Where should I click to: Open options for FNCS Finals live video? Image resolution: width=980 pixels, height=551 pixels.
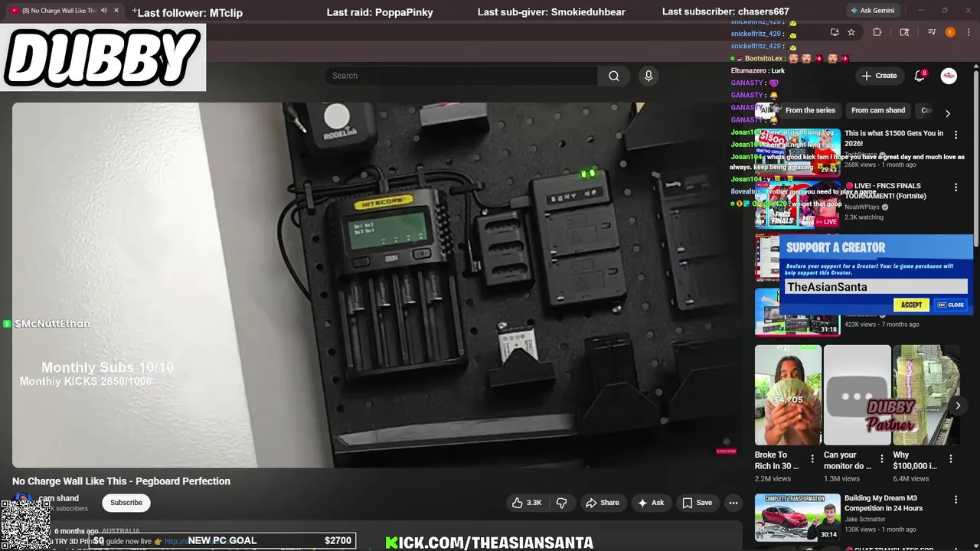point(955,187)
